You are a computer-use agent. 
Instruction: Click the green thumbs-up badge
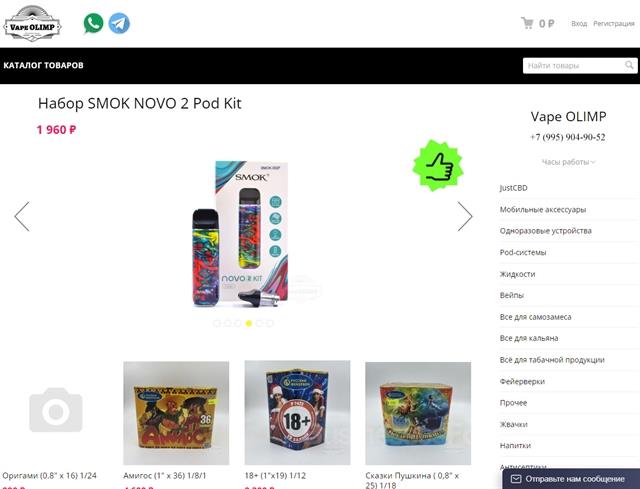438,165
